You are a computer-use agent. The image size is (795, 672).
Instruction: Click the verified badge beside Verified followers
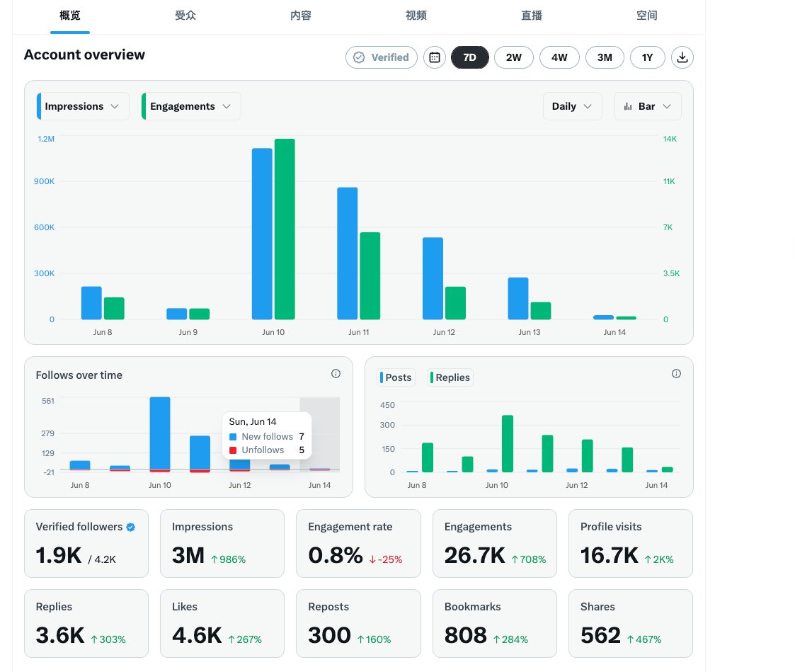(x=131, y=527)
